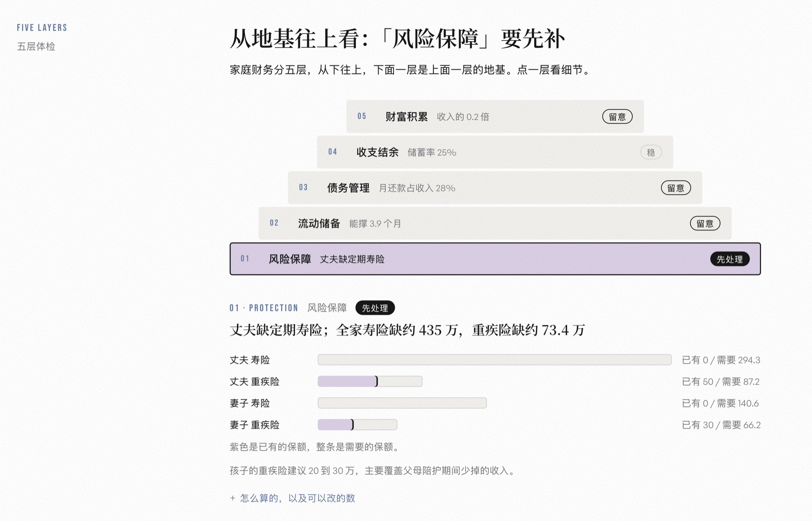This screenshot has width=812, height=521.
Task: Open the 财富积累 layer row
Action: tap(495, 116)
